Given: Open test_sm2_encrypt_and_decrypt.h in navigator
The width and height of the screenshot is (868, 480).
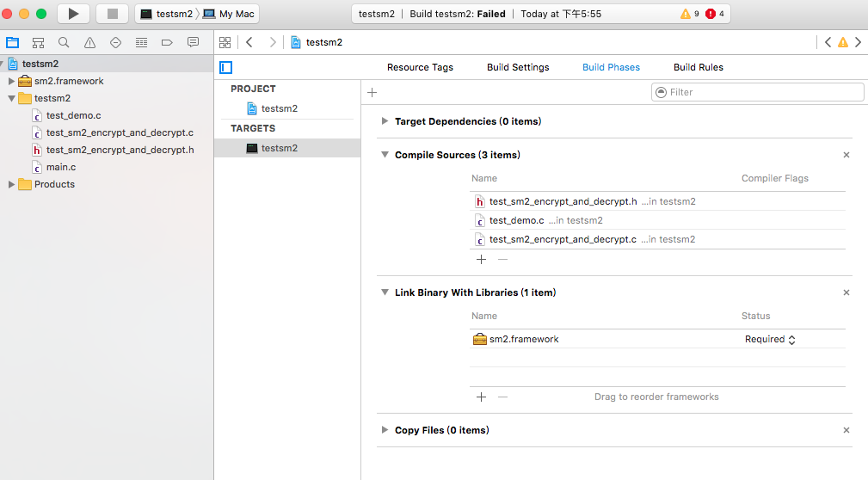Looking at the screenshot, I should [120, 150].
